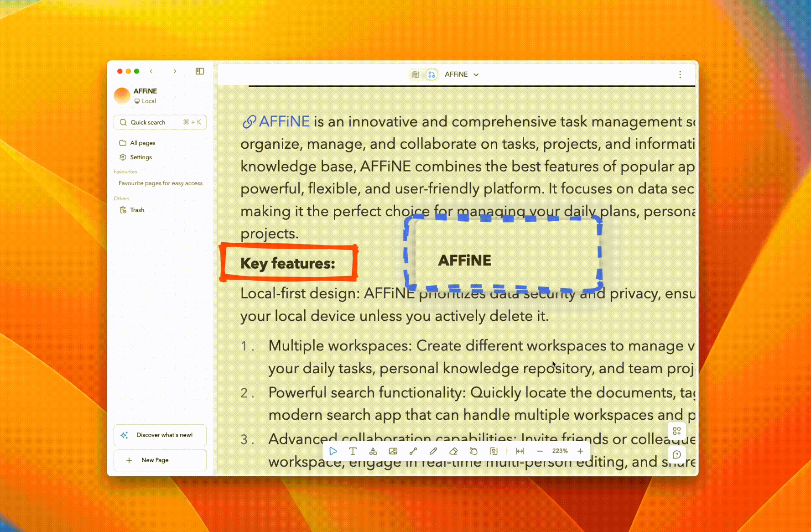Select the blue dashed AFFiNE shape
This screenshot has width=811, height=532.
504,254
